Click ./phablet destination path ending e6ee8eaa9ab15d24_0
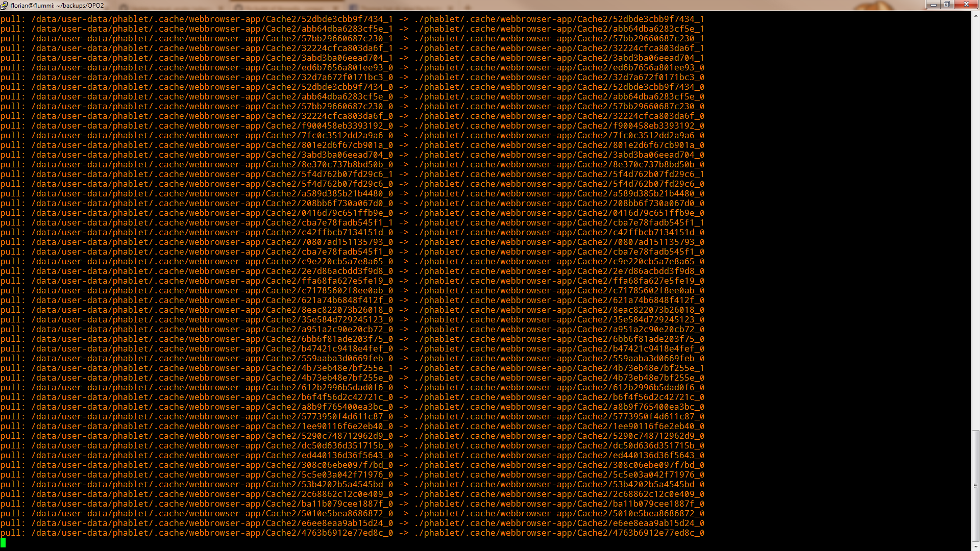Screen dimensions: 980x551 point(559,523)
